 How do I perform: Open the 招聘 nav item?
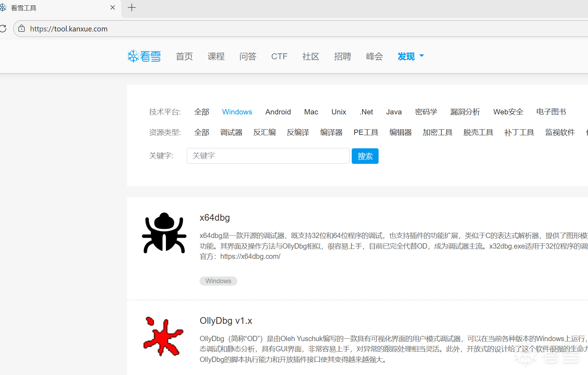click(x=343, y=56)
